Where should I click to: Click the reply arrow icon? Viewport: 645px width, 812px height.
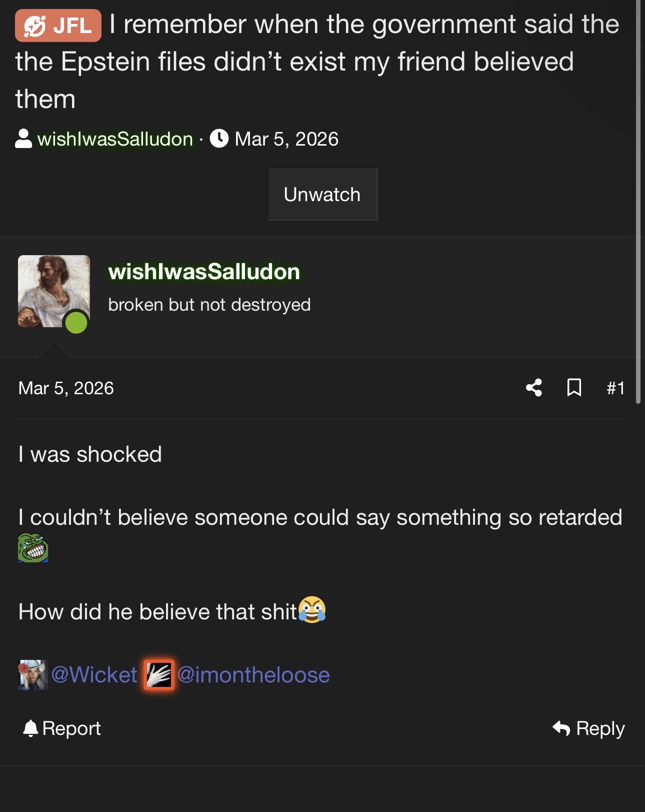coord(561,728)
